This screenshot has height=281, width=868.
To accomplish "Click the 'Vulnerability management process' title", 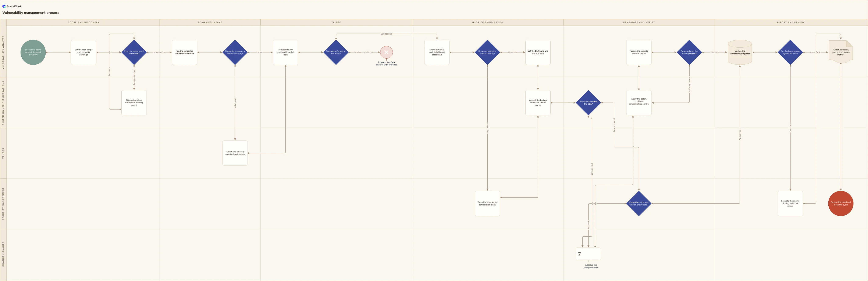I will (x=31, y=13).
